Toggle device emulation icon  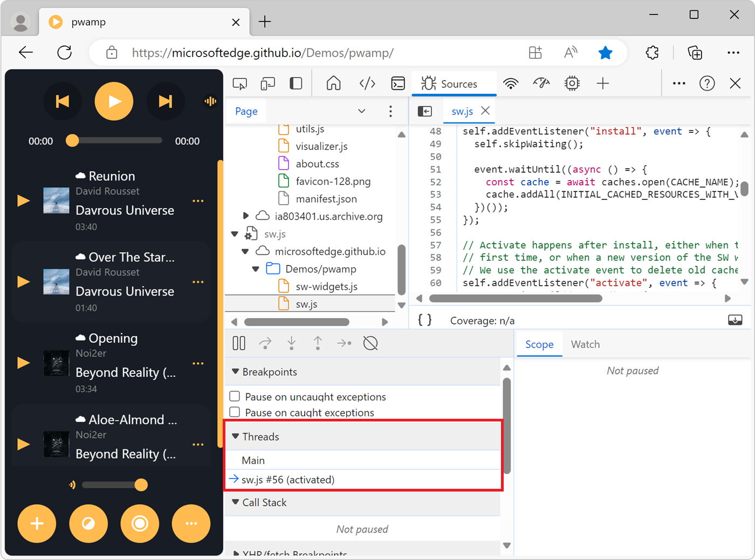tap(267, 84)
